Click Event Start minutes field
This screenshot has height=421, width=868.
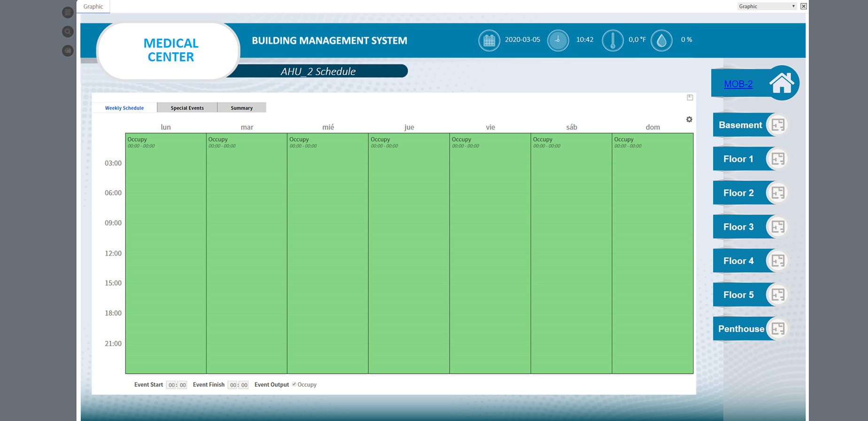tap(183, 385)
